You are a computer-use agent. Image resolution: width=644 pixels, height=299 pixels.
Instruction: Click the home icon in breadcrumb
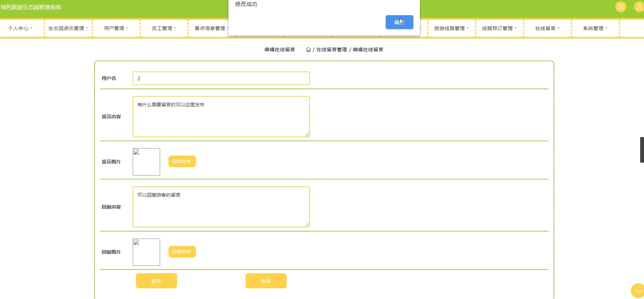pos(308,50)
